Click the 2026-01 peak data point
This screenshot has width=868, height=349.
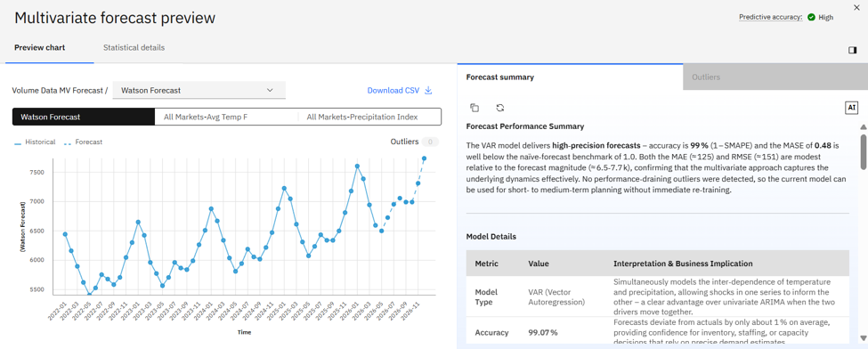[x=357, y=166]
